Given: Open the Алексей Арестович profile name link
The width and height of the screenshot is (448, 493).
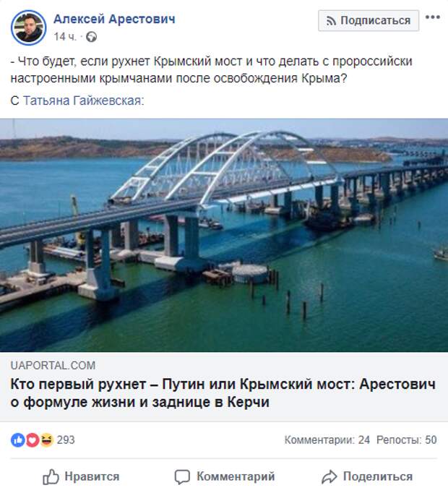Looking at the screenshot, I should [114, 19].
